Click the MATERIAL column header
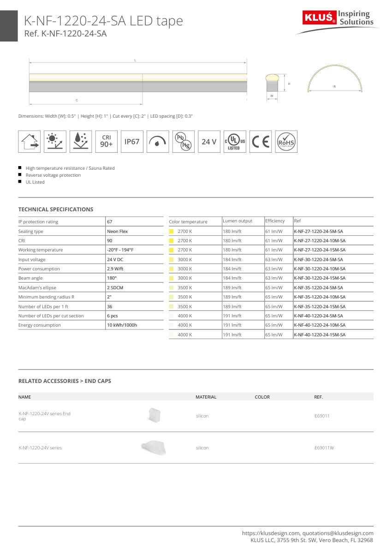The height and width of the screenshot is (555, 392). pyautogui.click(x=206, y=397)
